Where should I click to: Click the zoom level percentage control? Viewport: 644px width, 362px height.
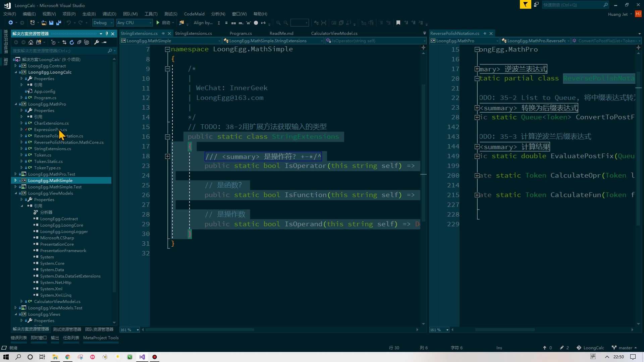pyautogui.click(x=128, y=330)
